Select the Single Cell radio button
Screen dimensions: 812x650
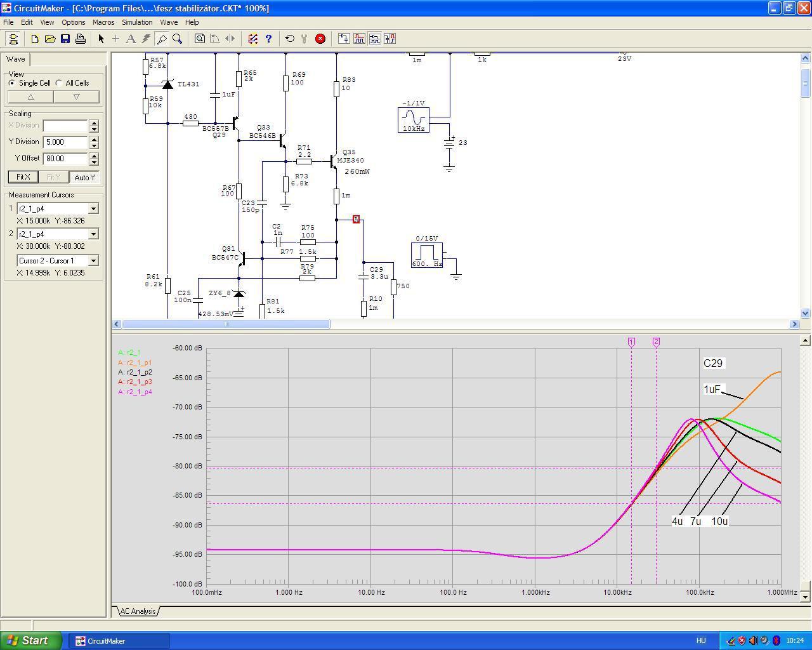(x=12, y=83)
